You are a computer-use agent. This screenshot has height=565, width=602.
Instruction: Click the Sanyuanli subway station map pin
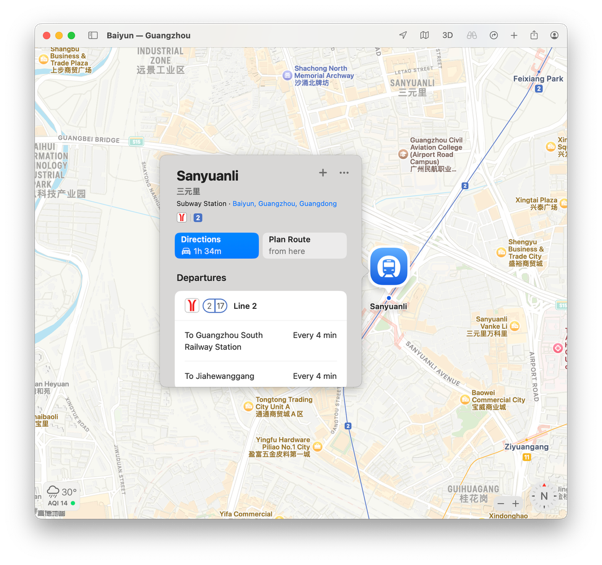click(389, 267)
